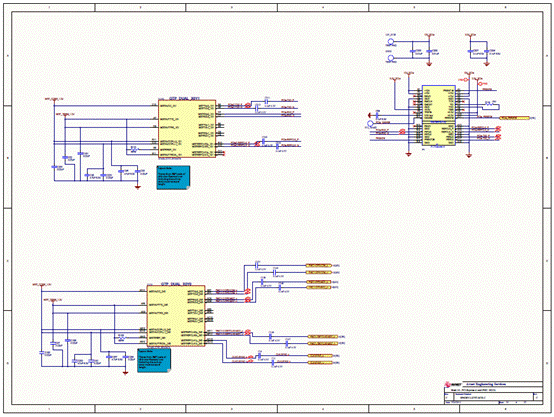This screenshot has height=417, width=554.
Task: Click the ground symbol below the IC's left side
Action: (409, 154)
